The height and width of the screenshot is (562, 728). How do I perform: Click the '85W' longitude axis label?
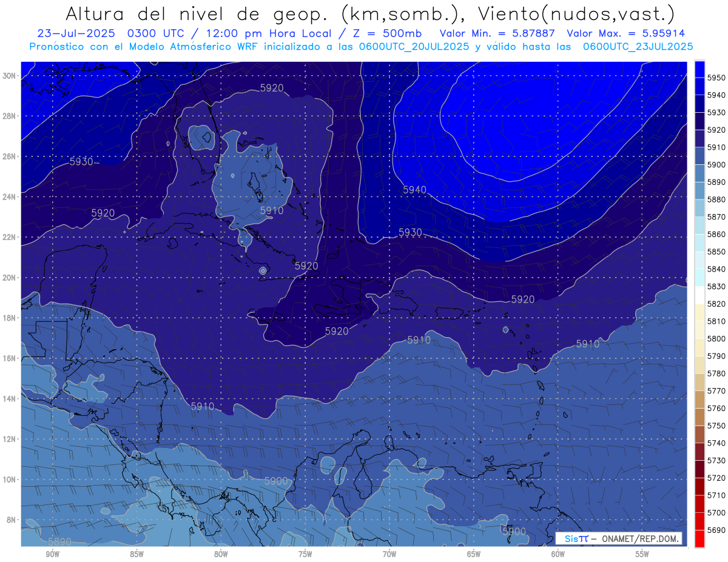tap(136, 555)
